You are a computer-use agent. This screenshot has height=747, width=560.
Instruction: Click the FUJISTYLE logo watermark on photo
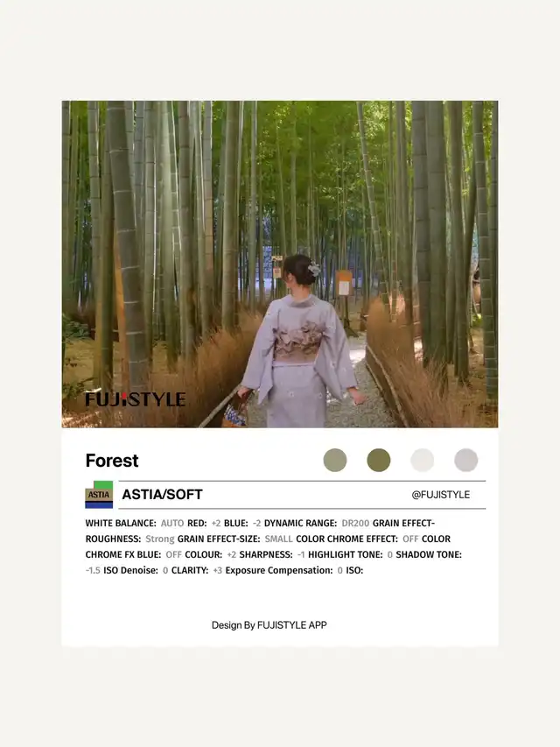(x=136, y=399)
